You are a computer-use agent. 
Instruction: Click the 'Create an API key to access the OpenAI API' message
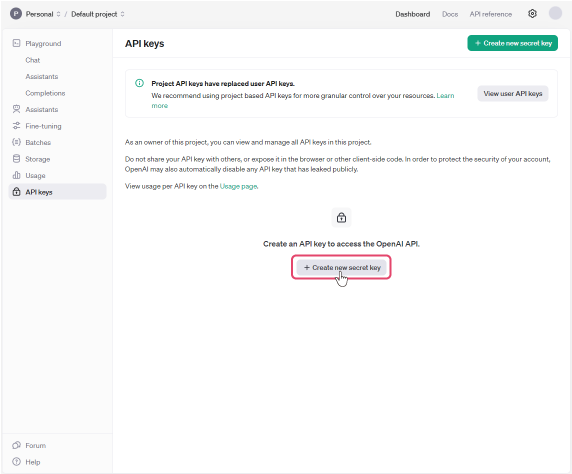341,244
